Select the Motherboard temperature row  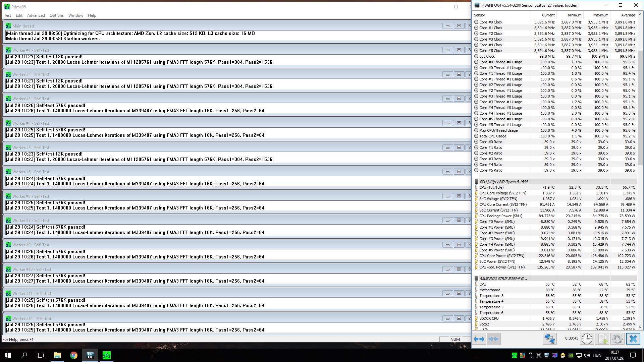(x=555, y=290)
